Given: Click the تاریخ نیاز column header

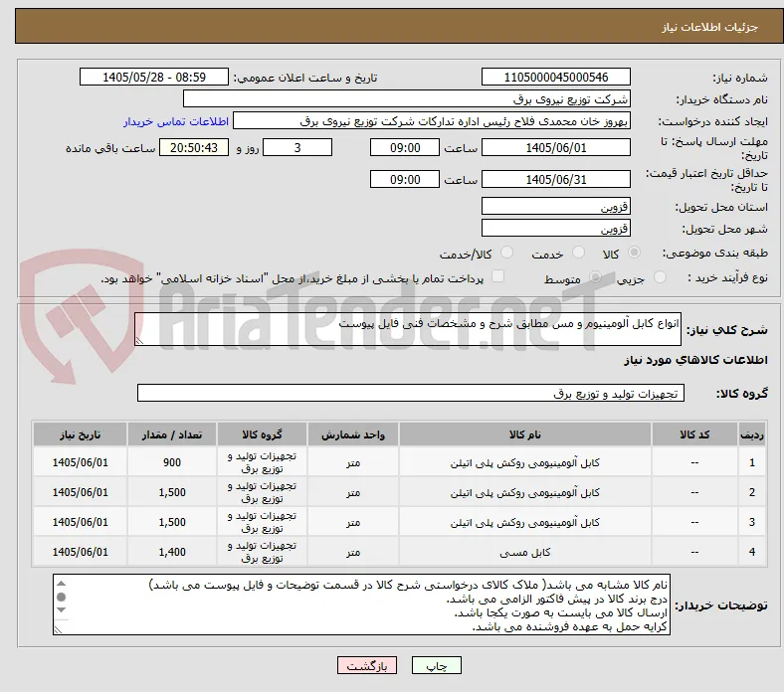Looking at the screenshot, I should point(80,434).
